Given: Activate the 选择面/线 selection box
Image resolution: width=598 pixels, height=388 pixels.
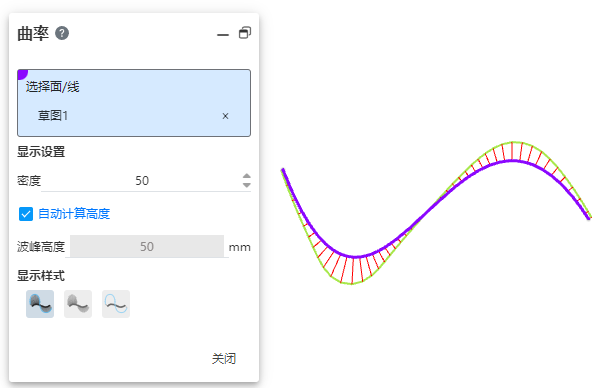Looking at the screenshot, I should point(134,103).
